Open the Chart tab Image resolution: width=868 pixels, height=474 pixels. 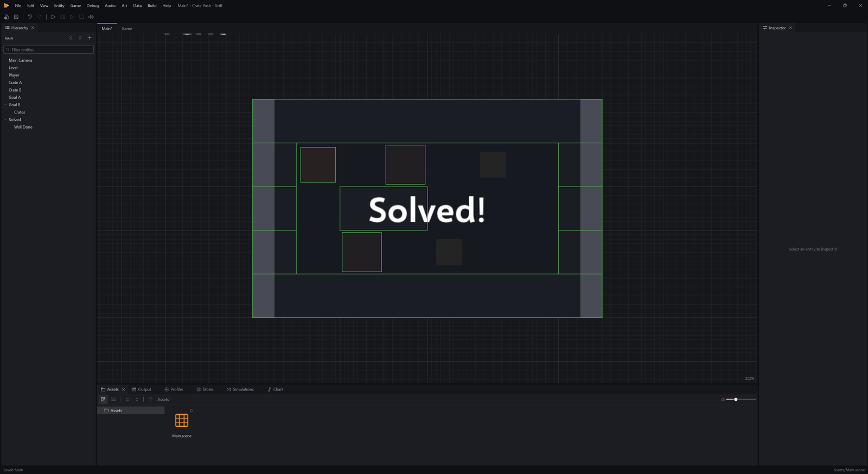(x=276, y=389)
